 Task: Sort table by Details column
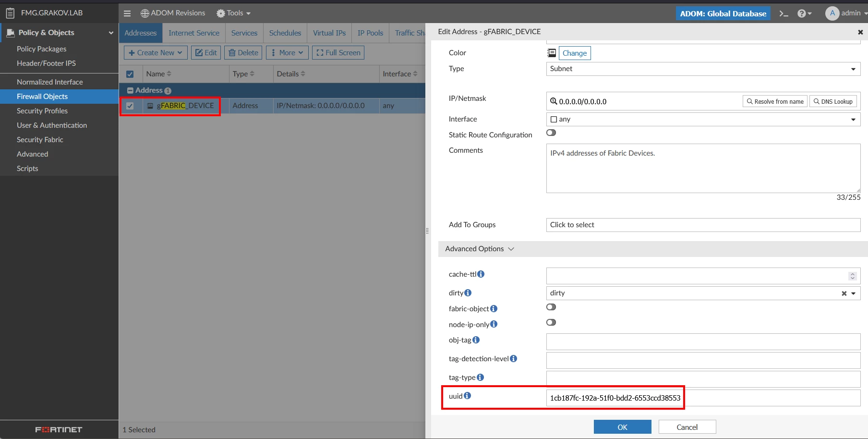point(303,74)
